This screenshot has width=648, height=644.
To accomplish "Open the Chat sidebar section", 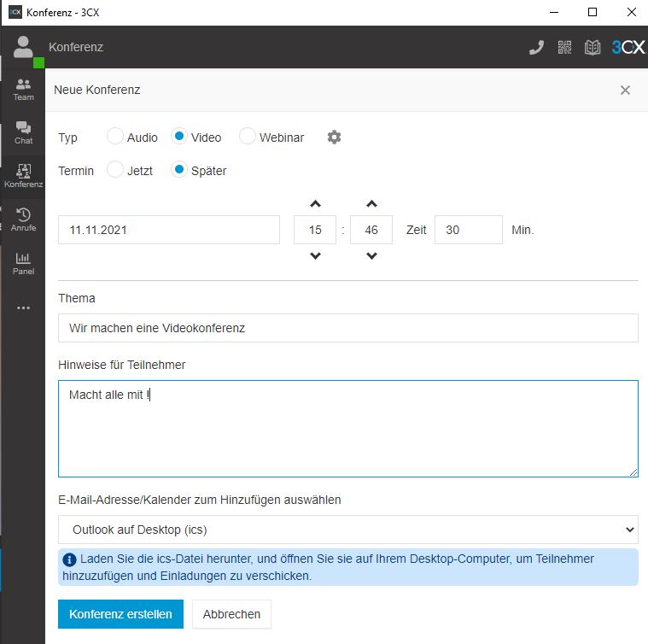I will click(x=24, y=133).
